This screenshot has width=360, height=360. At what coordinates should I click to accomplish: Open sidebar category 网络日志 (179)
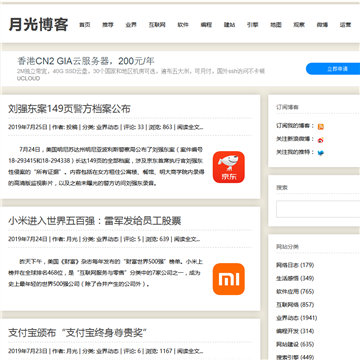(295, 265)
